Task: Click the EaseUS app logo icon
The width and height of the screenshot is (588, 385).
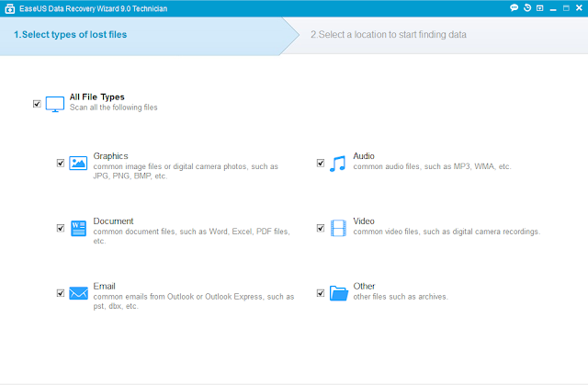Action: click(10, 8)
